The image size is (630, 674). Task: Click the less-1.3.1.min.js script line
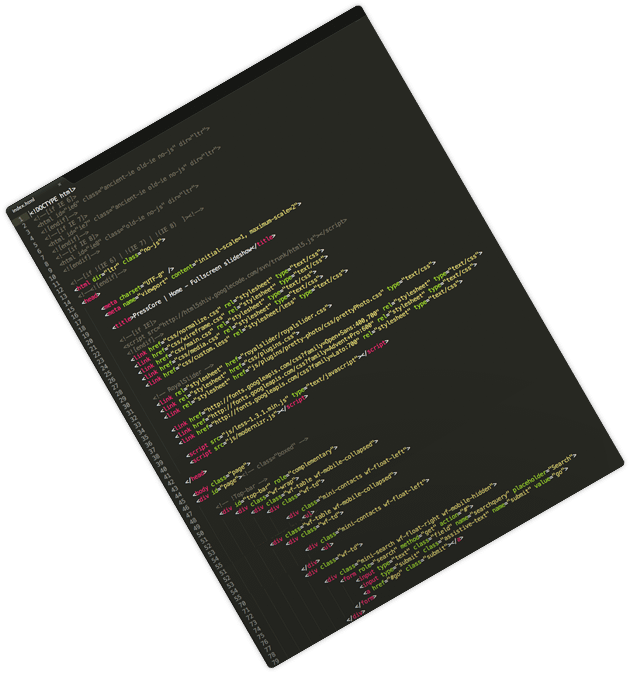click(x=288, y=398)
